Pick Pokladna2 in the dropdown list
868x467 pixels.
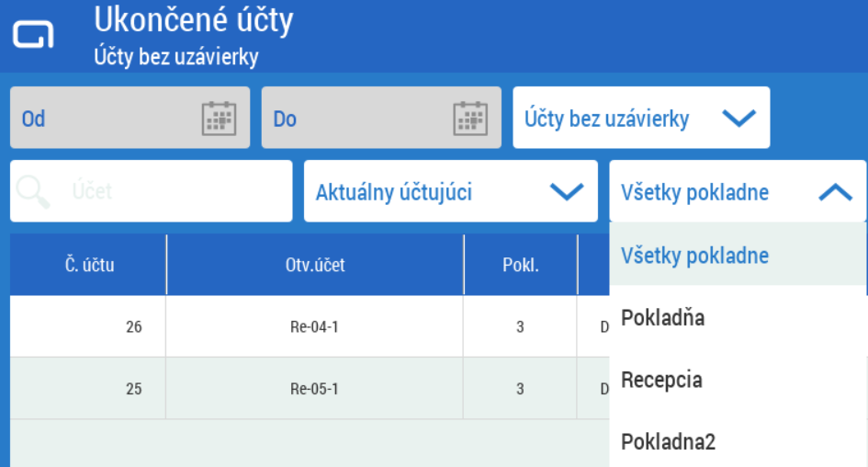[668, 442]
